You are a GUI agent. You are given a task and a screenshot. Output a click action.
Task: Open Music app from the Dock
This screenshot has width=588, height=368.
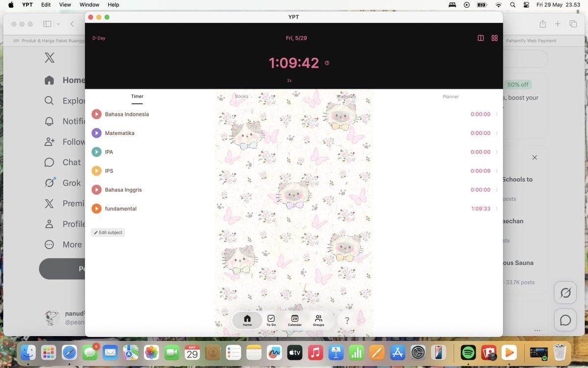click(x=316, y=352)
